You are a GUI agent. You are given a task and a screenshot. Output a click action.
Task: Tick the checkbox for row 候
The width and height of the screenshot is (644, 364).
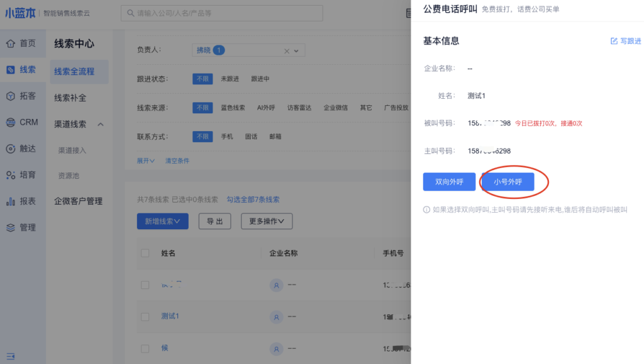[x=145, y=348]
